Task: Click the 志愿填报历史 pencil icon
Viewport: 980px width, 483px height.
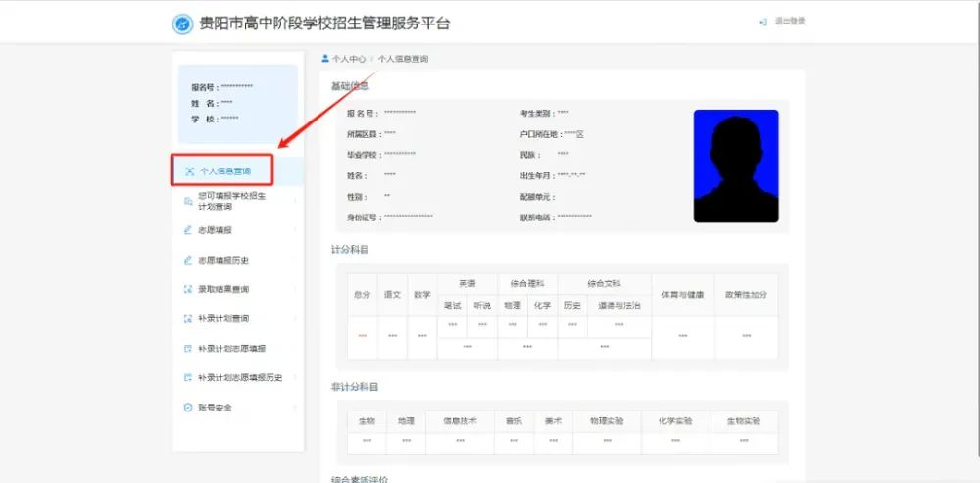Action: tap(188, 260)
